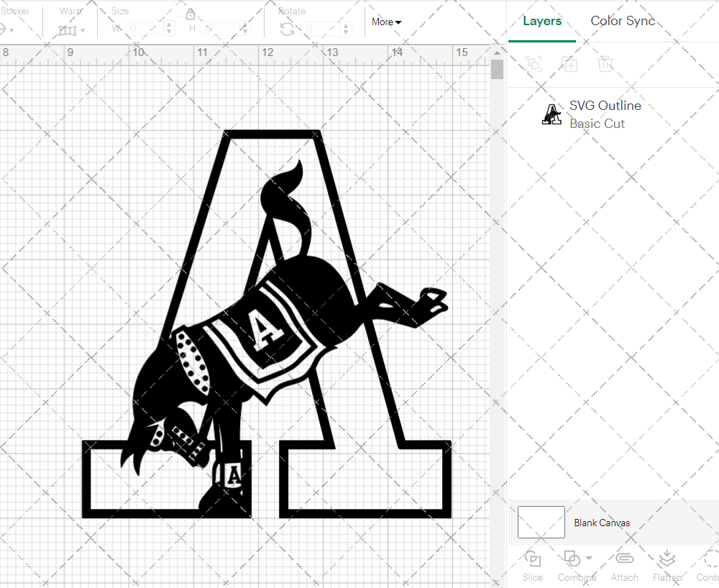Viewport: 719px width, 588px height.
Task: Open the Layers tab
Action: [542, 21]
